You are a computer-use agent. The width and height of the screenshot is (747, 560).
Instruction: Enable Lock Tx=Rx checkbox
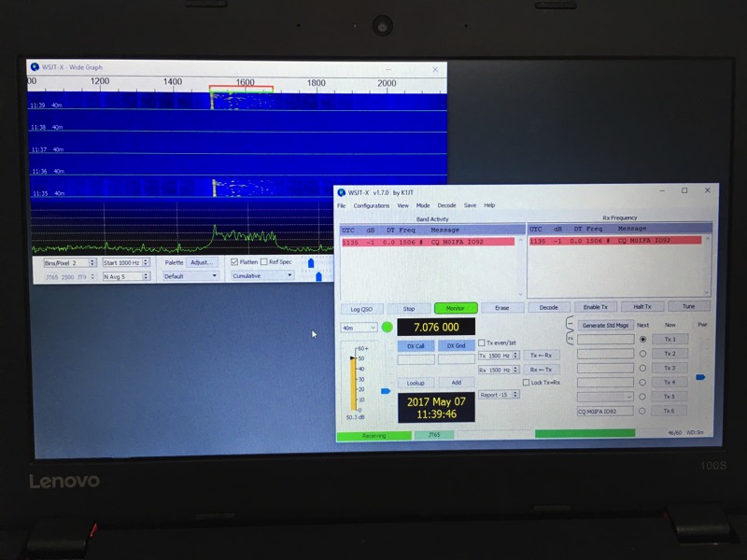tap(526, 383)
